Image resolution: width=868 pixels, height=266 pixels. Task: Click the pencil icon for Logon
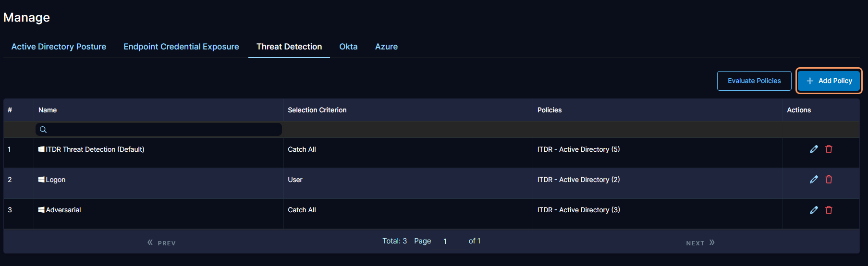[x=814, y=180]
